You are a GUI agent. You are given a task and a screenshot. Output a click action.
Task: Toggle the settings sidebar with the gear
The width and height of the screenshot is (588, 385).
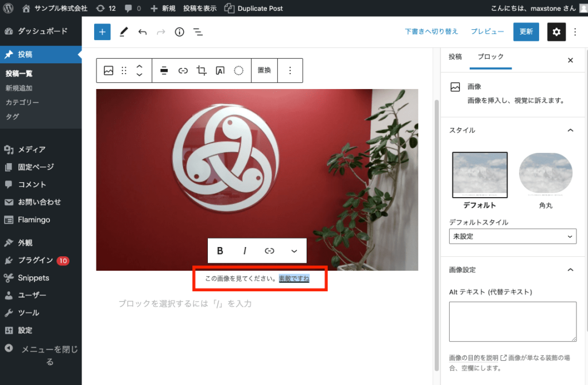pos(556,32)
